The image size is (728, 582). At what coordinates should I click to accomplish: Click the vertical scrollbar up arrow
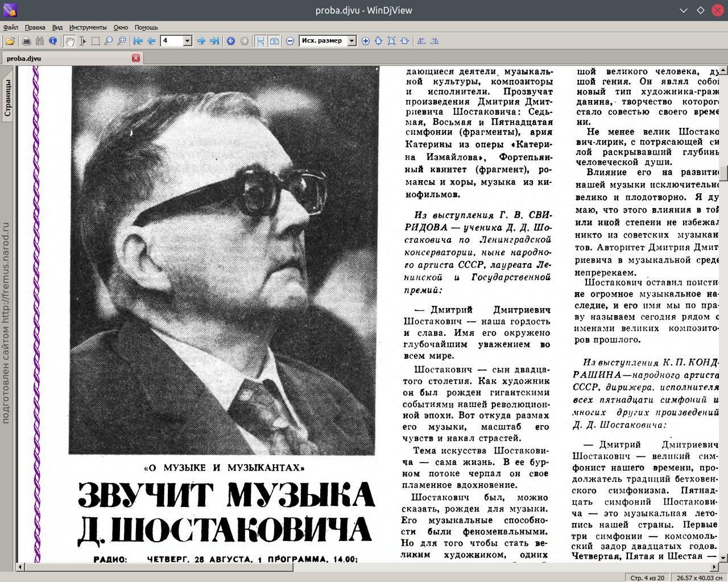point(723,70)
